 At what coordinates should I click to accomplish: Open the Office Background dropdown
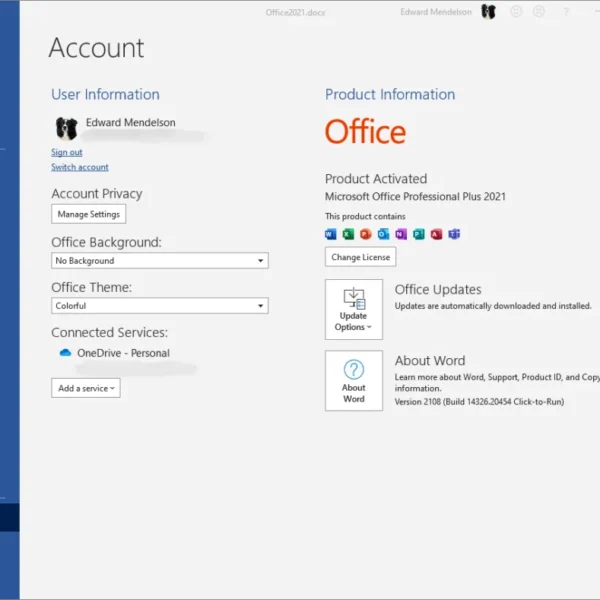point(160,261)
